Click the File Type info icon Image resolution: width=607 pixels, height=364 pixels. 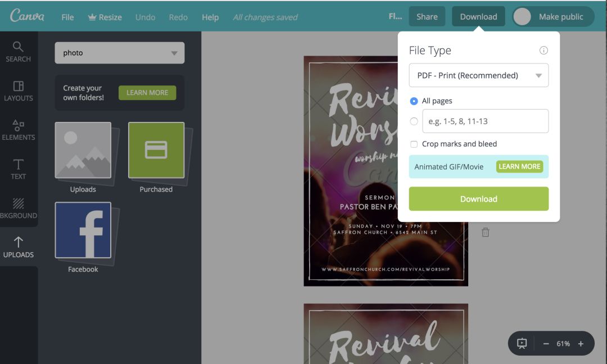coord(543,51)
